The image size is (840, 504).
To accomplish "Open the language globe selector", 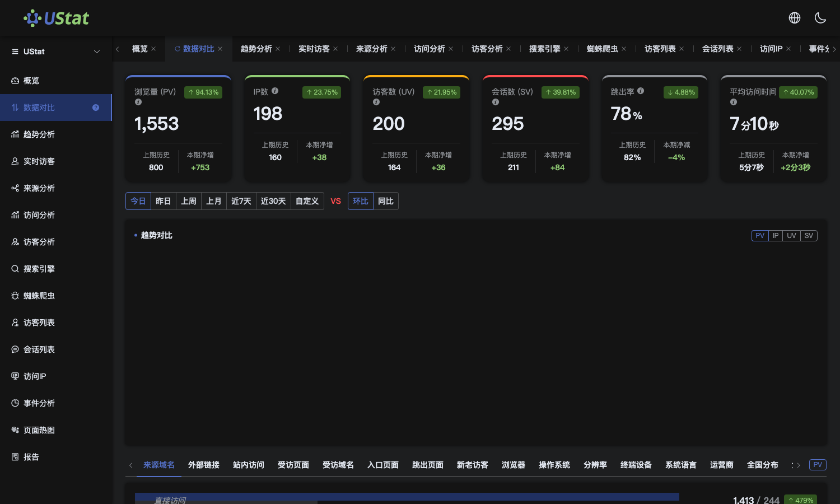I will pos(795,18).
